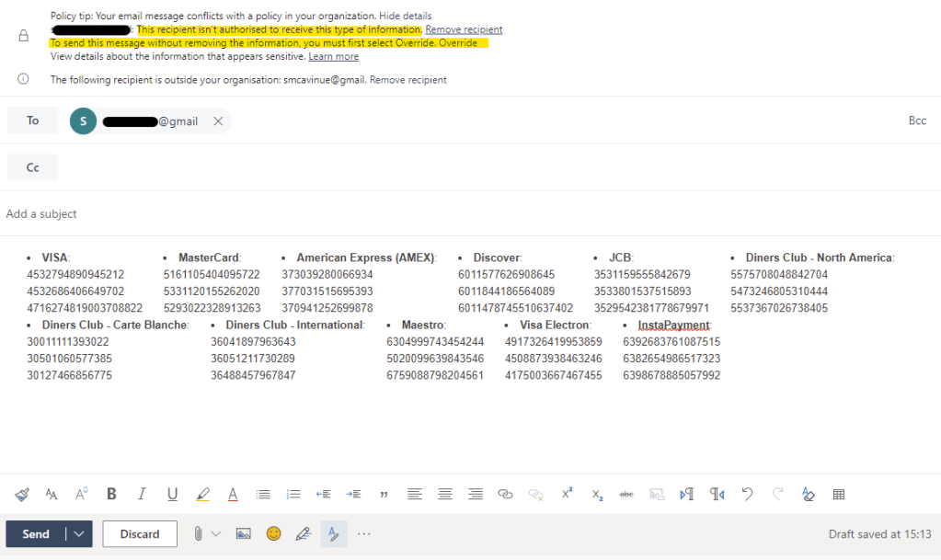
Task: Toggle bold formatting in the toolbar
Action: pos(111,494)
